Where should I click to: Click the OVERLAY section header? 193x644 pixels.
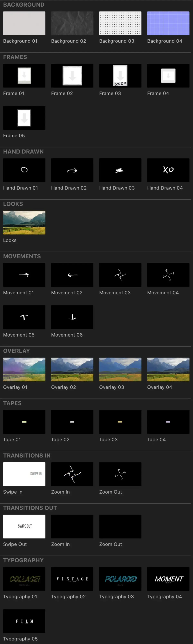coord(17,351)
